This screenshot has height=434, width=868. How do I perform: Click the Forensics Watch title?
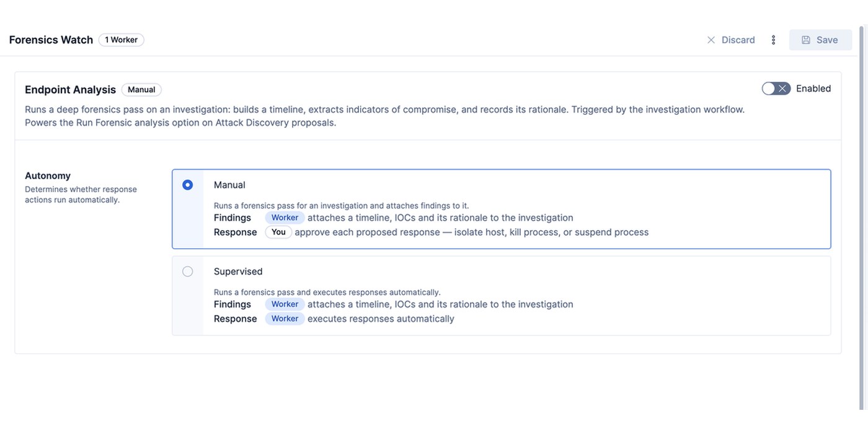point(51,40)
